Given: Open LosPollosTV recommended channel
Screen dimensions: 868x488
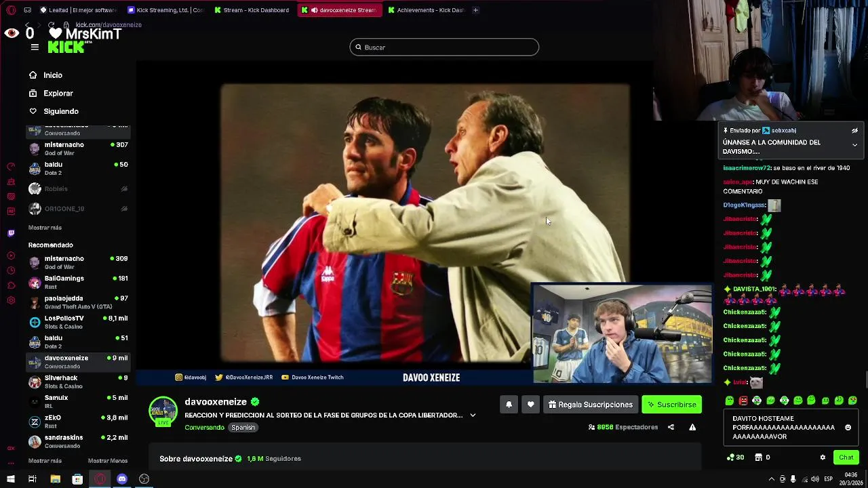Looking at the screenshot, I should coord(78,322).
